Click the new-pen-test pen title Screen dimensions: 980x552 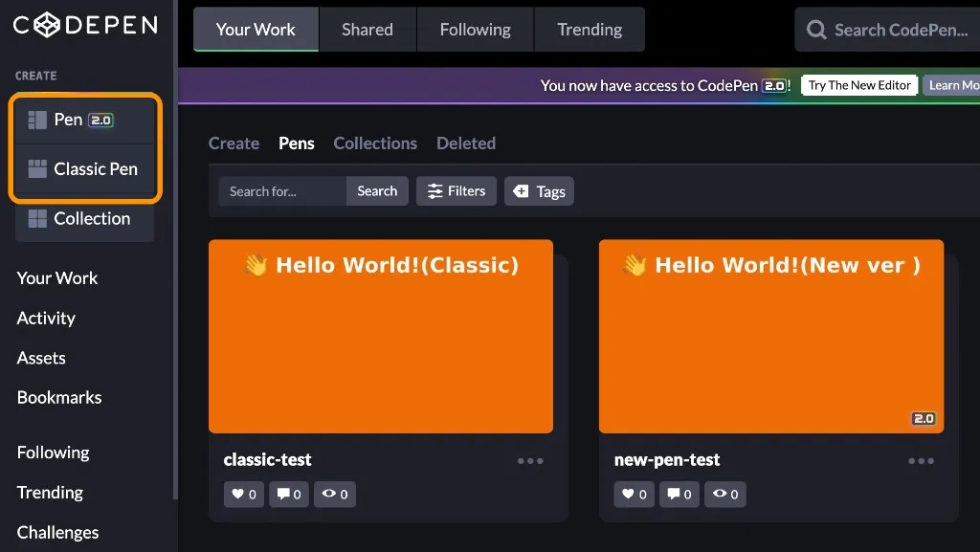pos(667,459)
